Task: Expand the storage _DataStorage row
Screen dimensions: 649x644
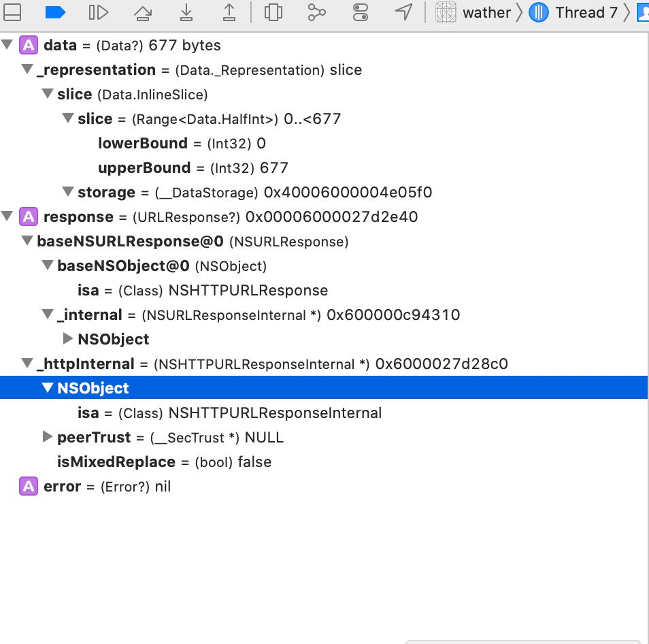Action: click(x=68, y=191)
